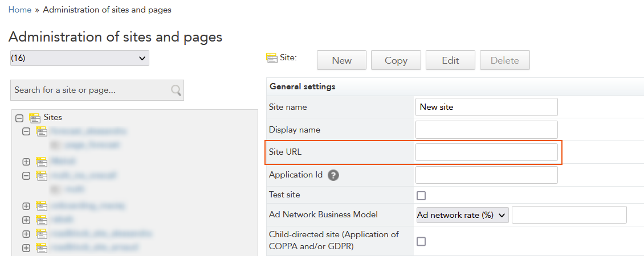
Task: Select the Application Id text box
Action: point(486,175)
